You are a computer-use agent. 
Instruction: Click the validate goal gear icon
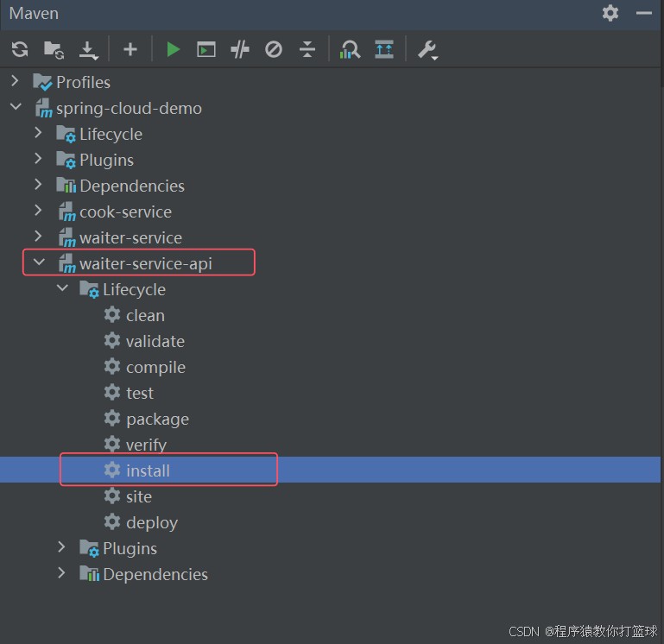coord(112,340)
